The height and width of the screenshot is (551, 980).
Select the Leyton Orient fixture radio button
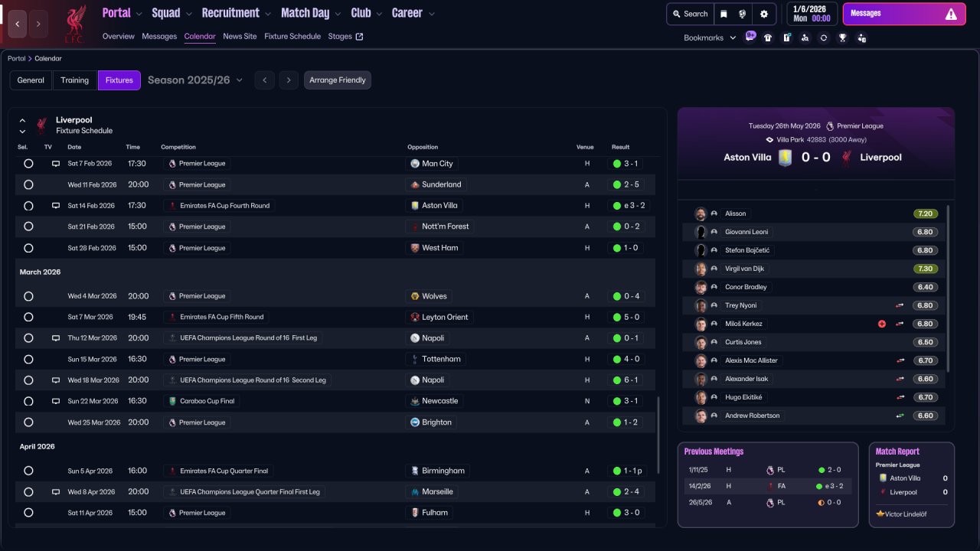[x=28, y=317]
